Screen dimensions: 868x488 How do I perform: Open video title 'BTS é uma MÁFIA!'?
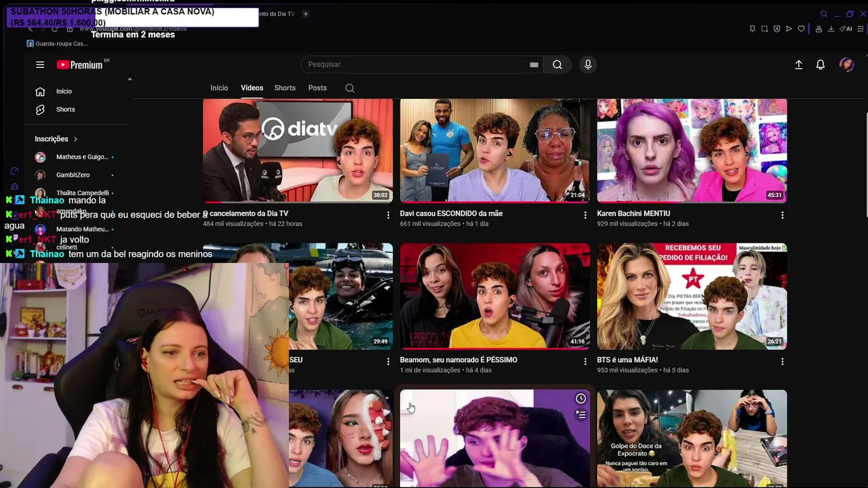pyautogui.click(x=627, y=360)
